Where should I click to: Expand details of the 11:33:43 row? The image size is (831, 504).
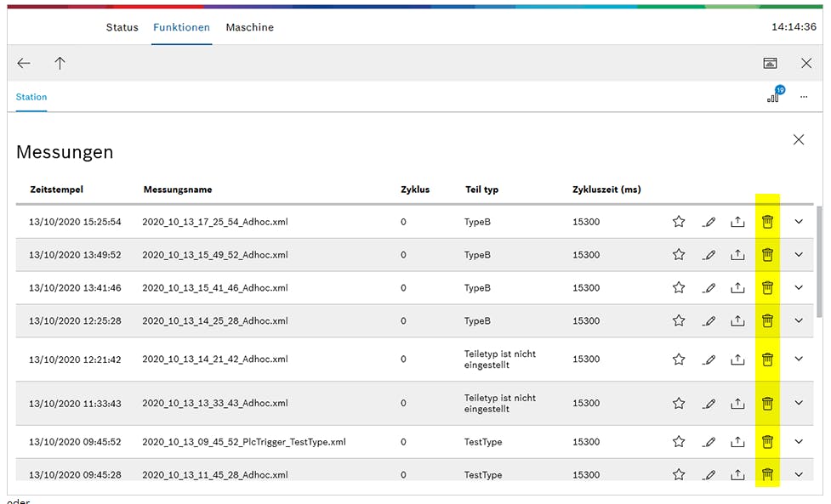[x=799, y=403]
